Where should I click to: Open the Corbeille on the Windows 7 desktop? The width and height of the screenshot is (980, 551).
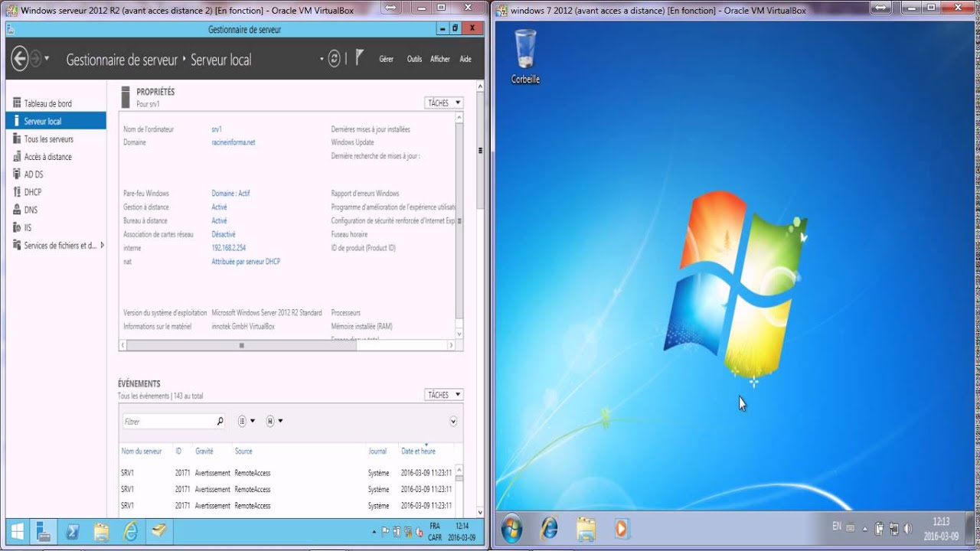525,56
